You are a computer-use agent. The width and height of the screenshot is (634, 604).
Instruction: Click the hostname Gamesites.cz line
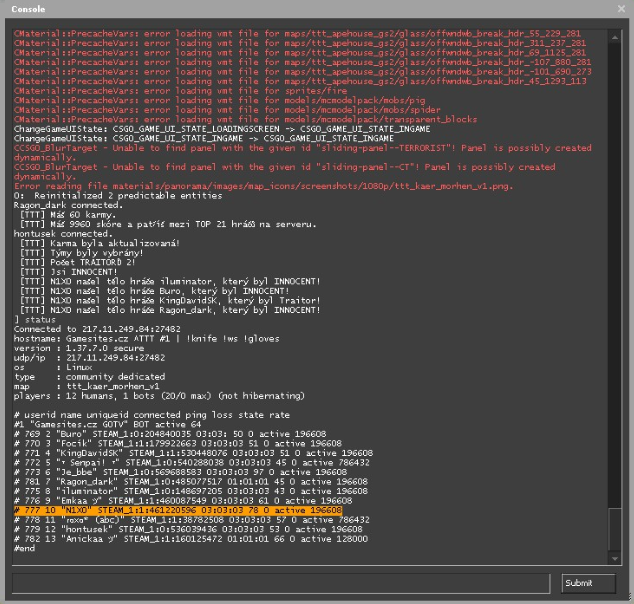tap(130, 341)
